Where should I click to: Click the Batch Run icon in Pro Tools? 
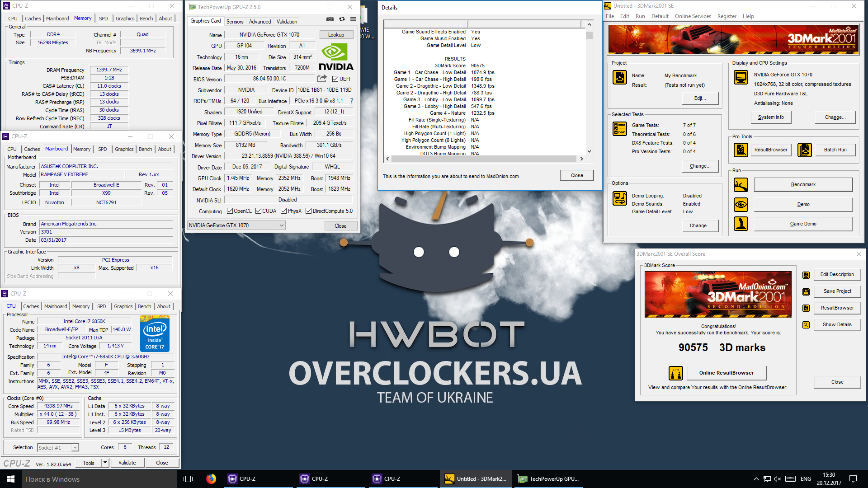pos(805,150)
